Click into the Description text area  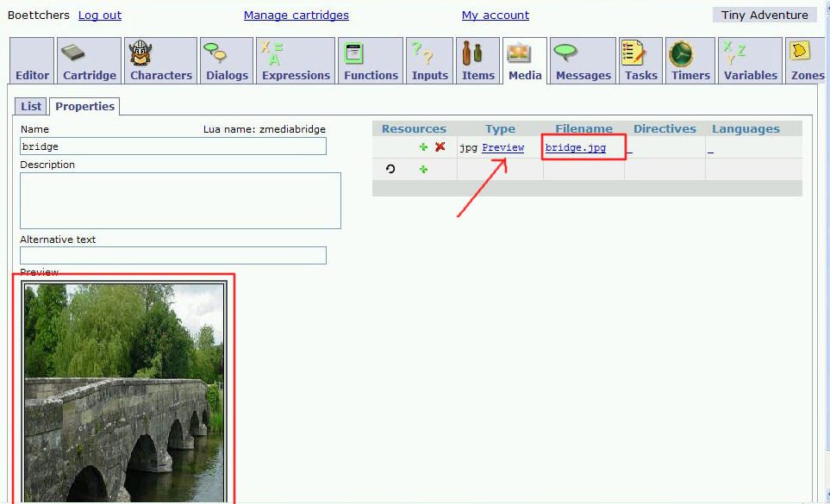[180, 201]
